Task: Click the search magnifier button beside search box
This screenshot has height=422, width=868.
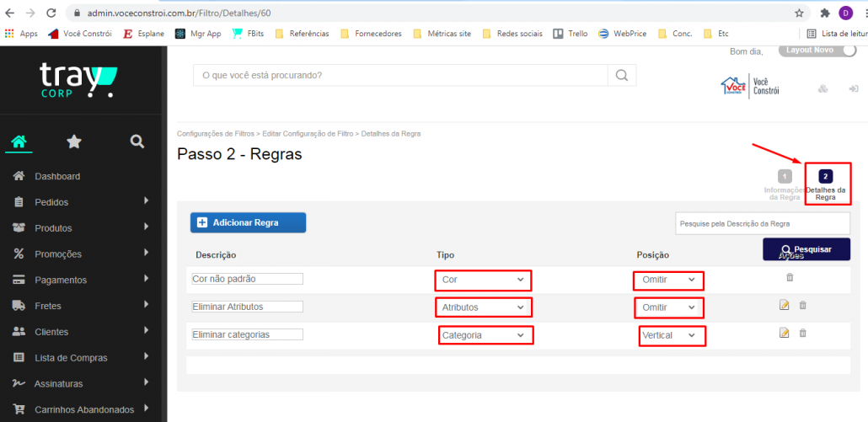Action: 621,75
